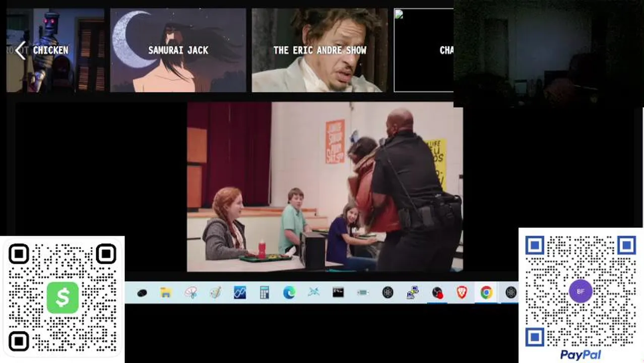The width and height of the screenshot is (644, 363).
Task: Open the Command Prompt taskbar icon
Action: (x=338, y=292)
